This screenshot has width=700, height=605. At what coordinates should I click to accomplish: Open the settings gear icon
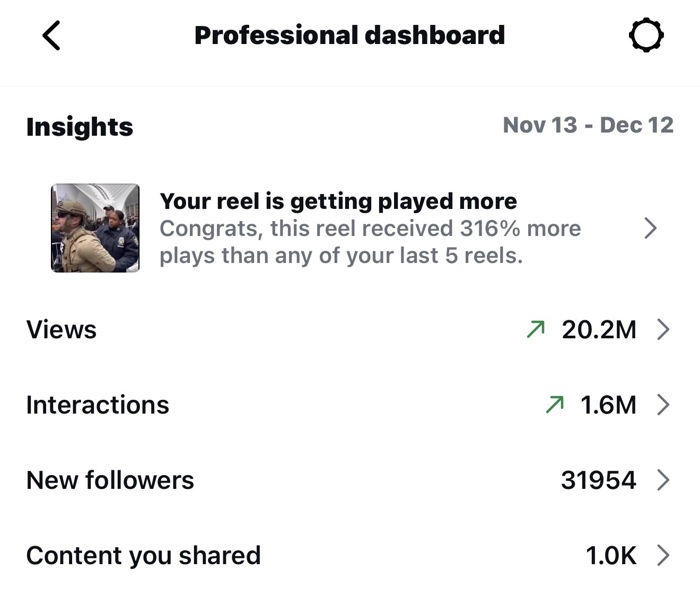pos(646,36)
